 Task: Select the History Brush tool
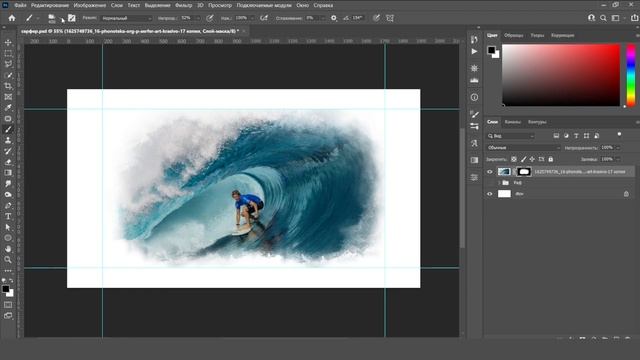[8, 151]
